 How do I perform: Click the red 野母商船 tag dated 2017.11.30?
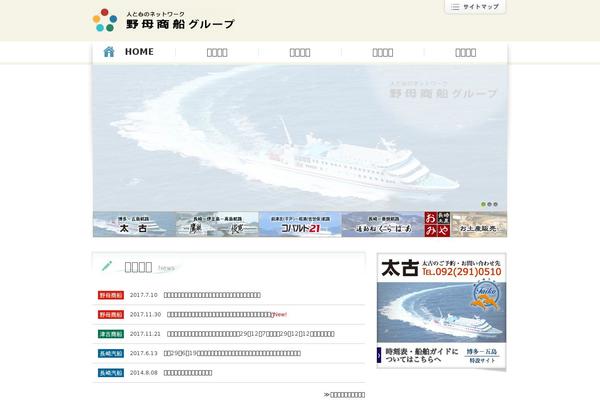pos(111,315)
